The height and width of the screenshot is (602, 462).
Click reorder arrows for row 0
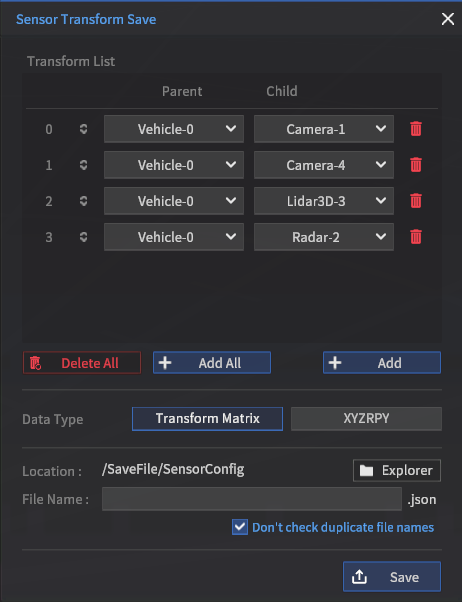(x=83, y=129)
